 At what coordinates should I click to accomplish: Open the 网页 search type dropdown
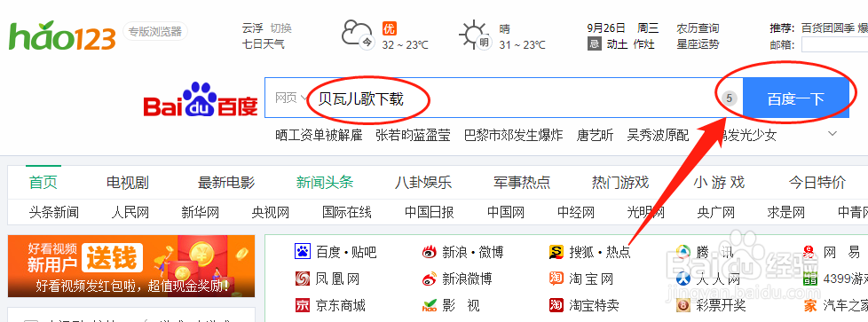[x=291, y=98]
